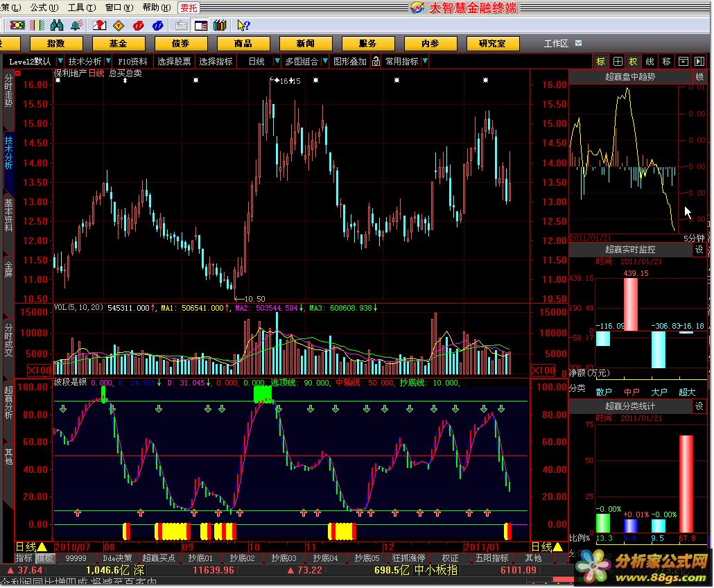Click the 锁 lock button in 超赢盘中趋势
This screenshot has height=588, width=714.
click(x=699, y=76)
